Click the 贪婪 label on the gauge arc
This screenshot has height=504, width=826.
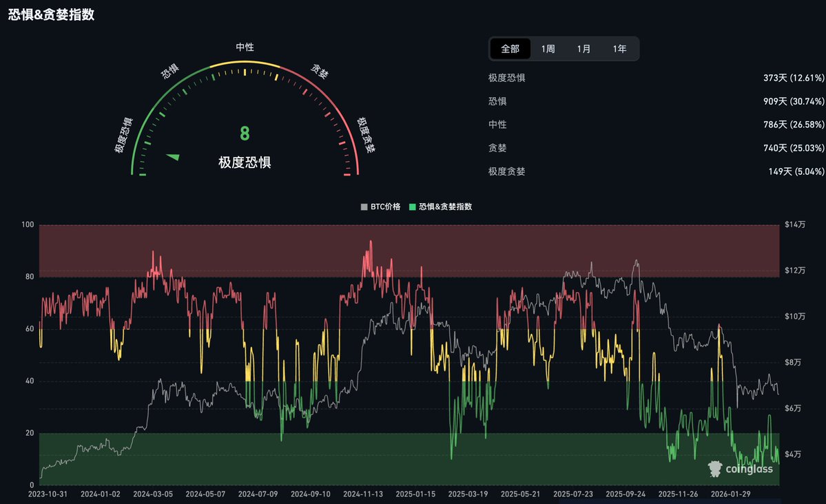point(320,71)
